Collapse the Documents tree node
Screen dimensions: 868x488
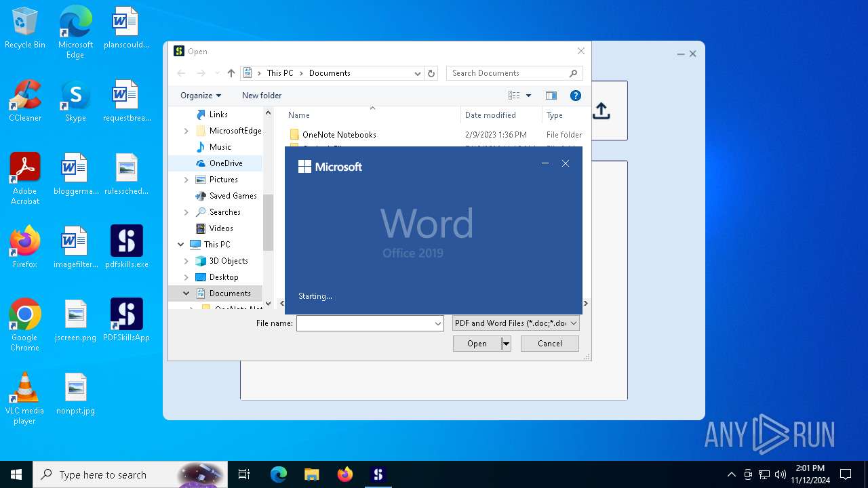tap(186, 293)
